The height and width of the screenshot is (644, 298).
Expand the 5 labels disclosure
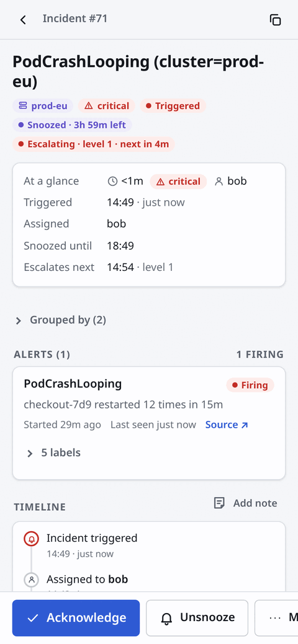click(53, 453)
